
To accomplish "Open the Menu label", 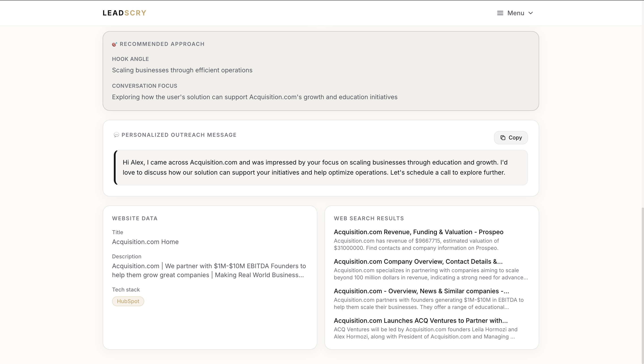I will point(515,13).
